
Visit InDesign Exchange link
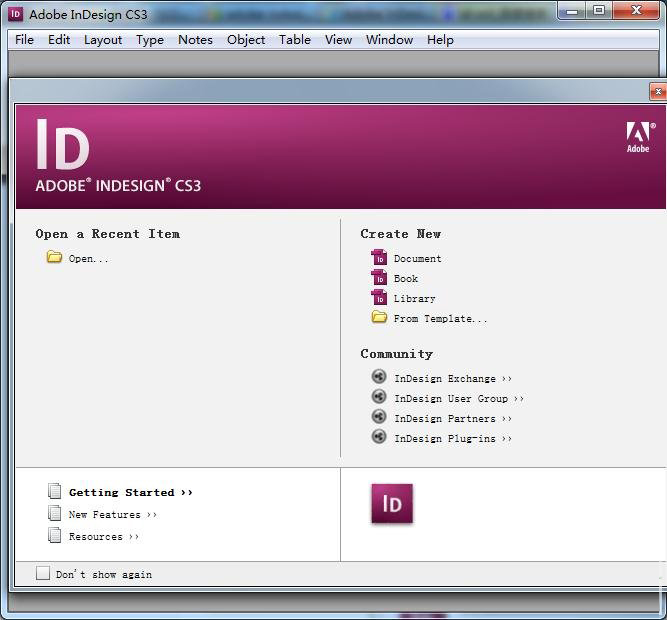[453, 378]
